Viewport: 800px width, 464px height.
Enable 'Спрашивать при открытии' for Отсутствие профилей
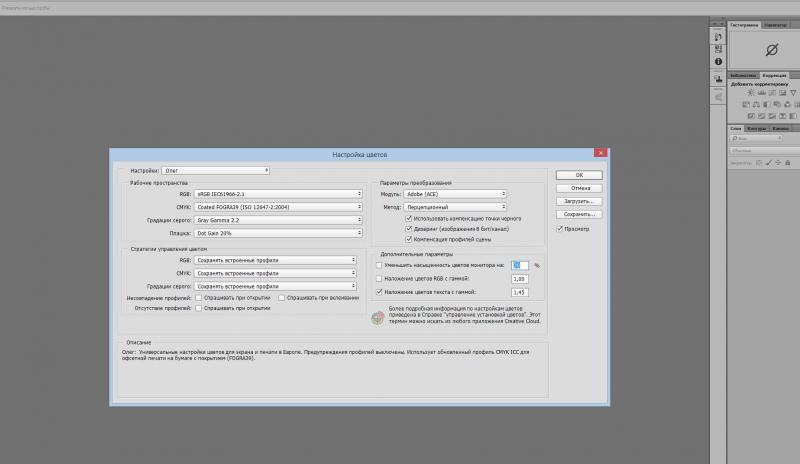198,308
